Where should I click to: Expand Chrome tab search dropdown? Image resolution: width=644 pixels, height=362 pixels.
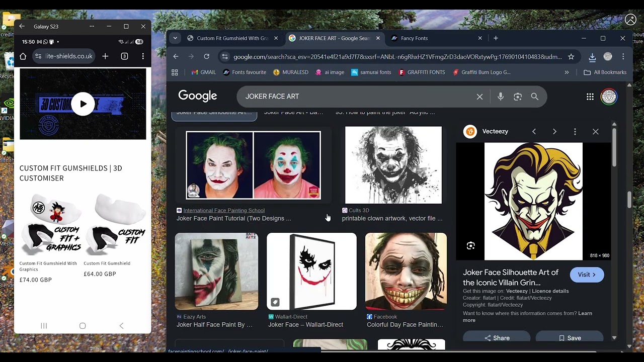pyautogui.click(x=175, y=38)
